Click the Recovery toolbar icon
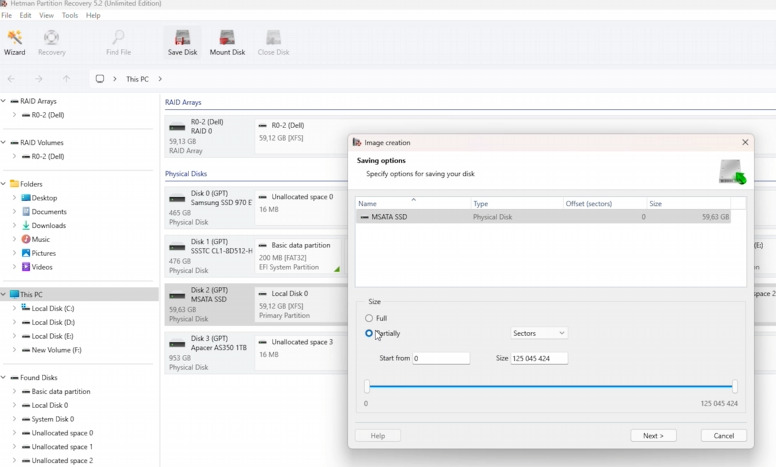Screen dimensions: 776x467 (x=51, y=43)
